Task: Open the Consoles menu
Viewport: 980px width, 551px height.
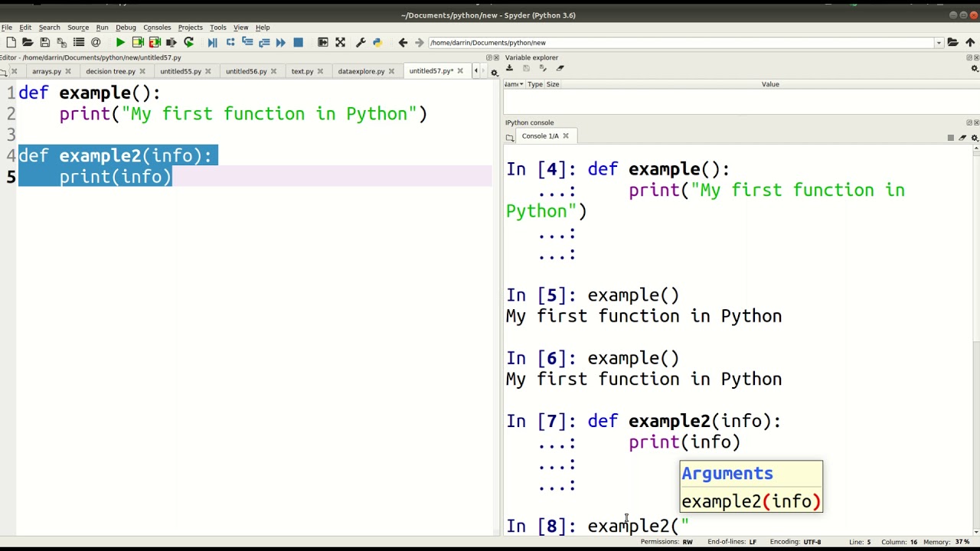Action: (x=157, y=28)
